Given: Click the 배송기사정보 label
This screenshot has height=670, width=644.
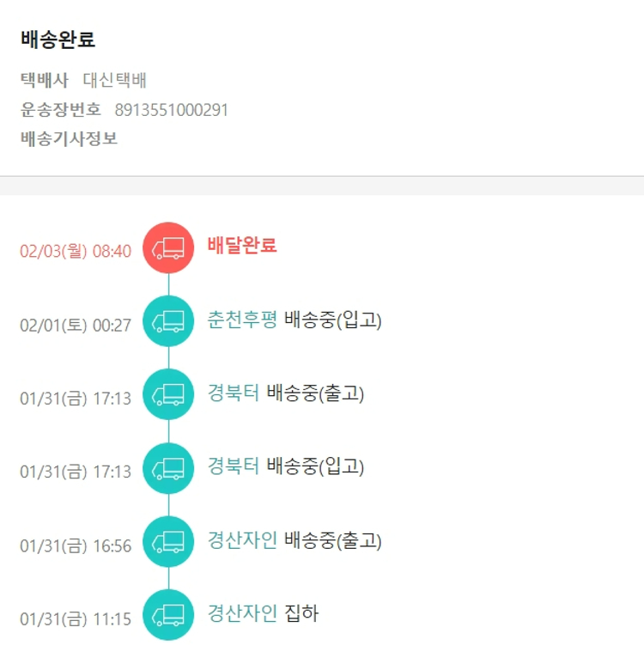Looking at the screenshot, I should tap(70, 138).
